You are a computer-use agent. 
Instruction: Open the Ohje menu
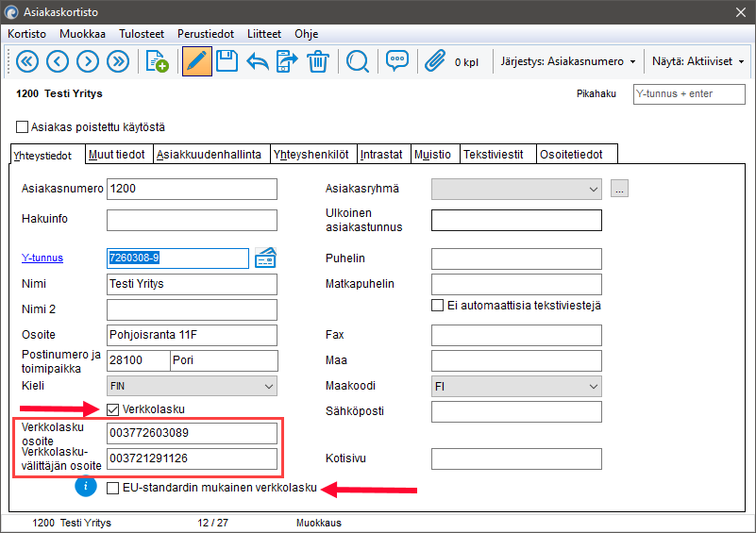pyautogui.click(x=307, y=34)
